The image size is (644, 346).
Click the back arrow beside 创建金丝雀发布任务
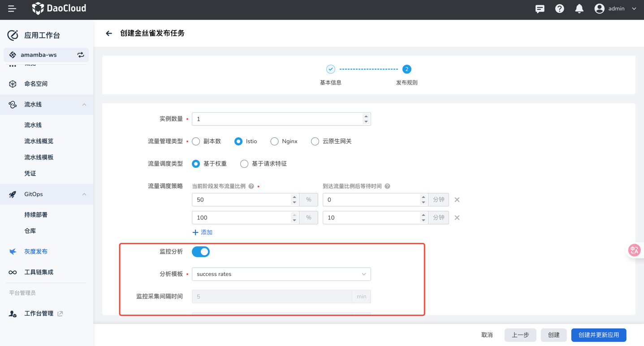click(x=109, y=33)
